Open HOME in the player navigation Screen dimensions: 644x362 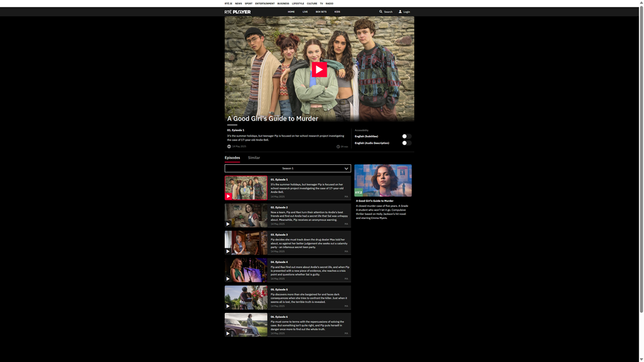[291, 12]
